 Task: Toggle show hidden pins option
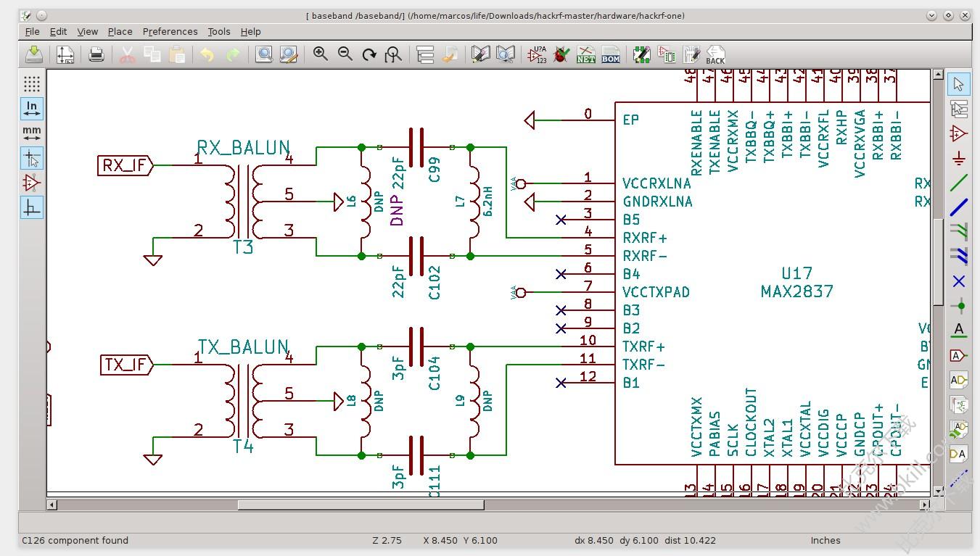point(32,183)
